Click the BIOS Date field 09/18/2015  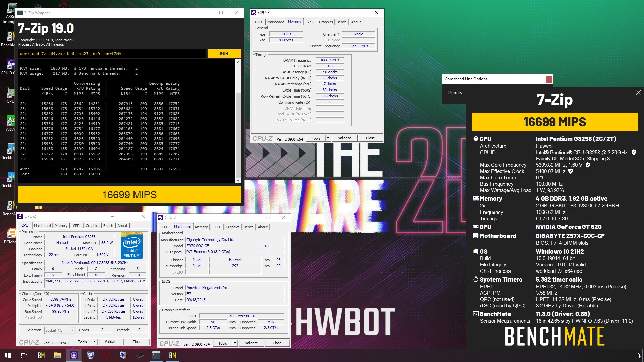235,300
